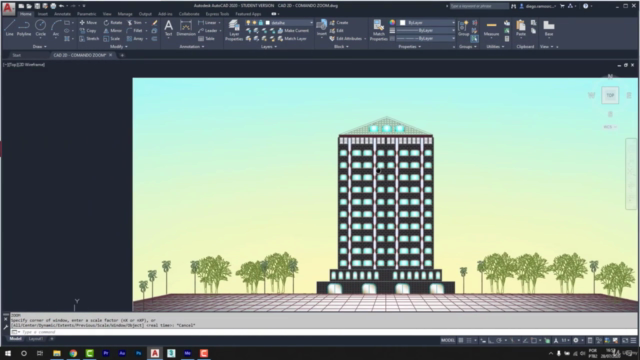The height and width of the screenshot is (360, 640).
Task: Activate the Rotate command
Action: pyautogui.click(x=113, y=23)
